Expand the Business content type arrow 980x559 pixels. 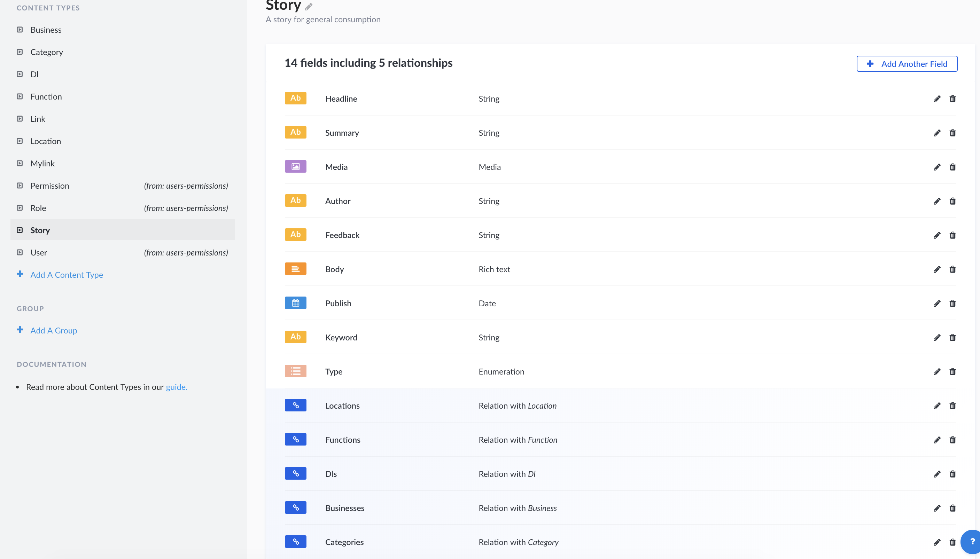point(20,29)
